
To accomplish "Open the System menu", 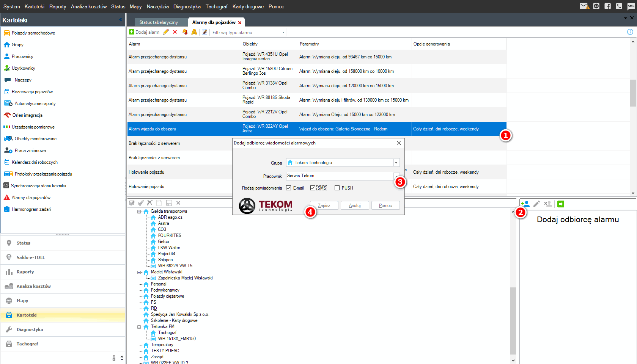I will (x=12, y=6).
